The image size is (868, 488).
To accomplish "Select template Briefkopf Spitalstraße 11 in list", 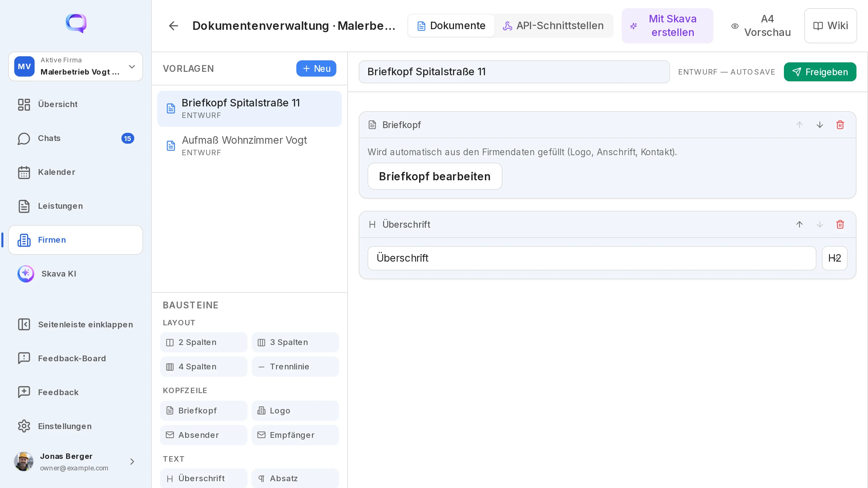I will (249, 108).
